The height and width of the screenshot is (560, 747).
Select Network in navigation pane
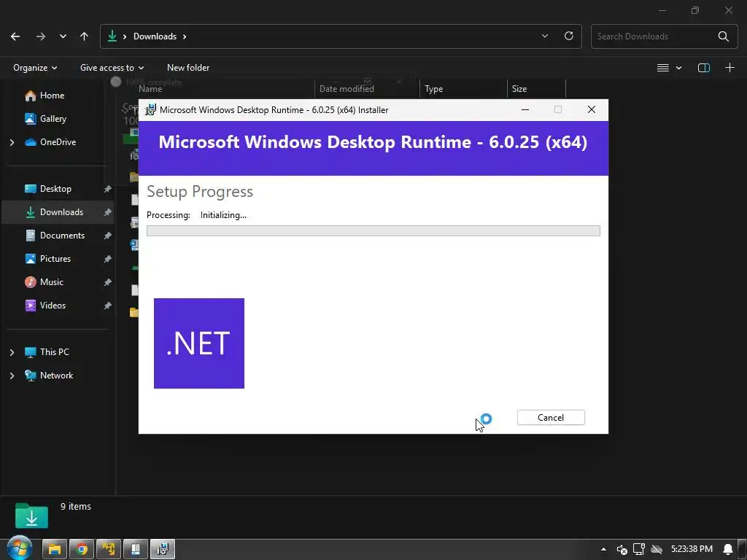pyautogui.click(x=56, y=376)
